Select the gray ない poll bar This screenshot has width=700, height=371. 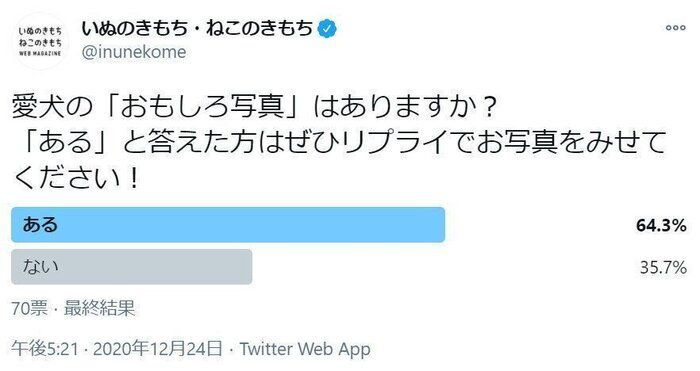132,267
